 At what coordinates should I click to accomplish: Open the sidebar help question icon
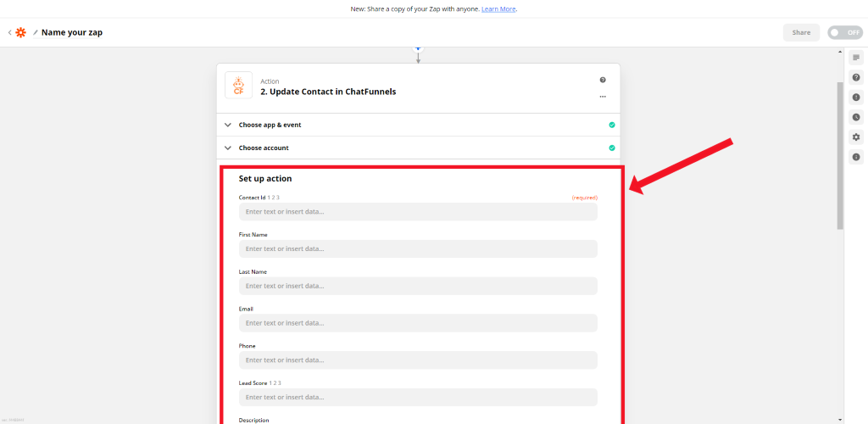click(856, 77)
